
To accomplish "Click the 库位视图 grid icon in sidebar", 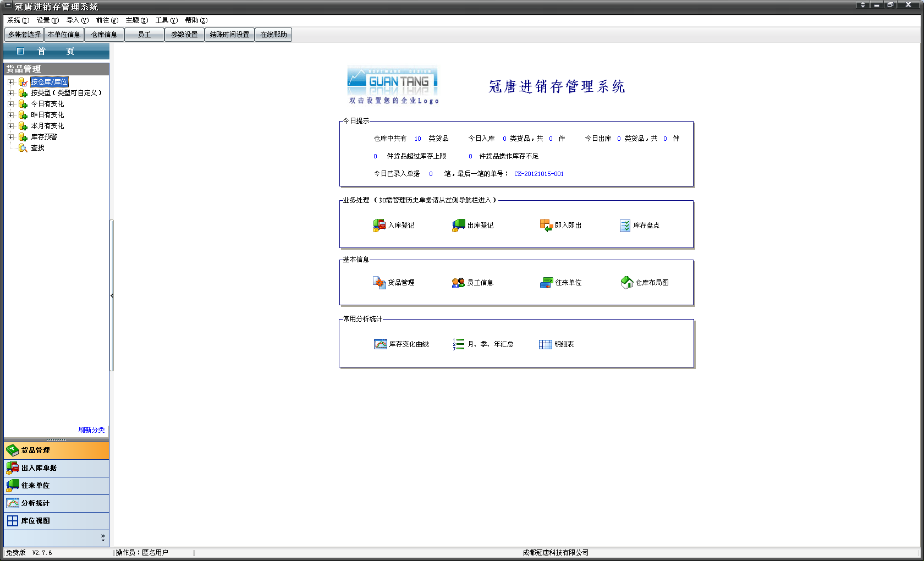I will [x=13, y=521].
